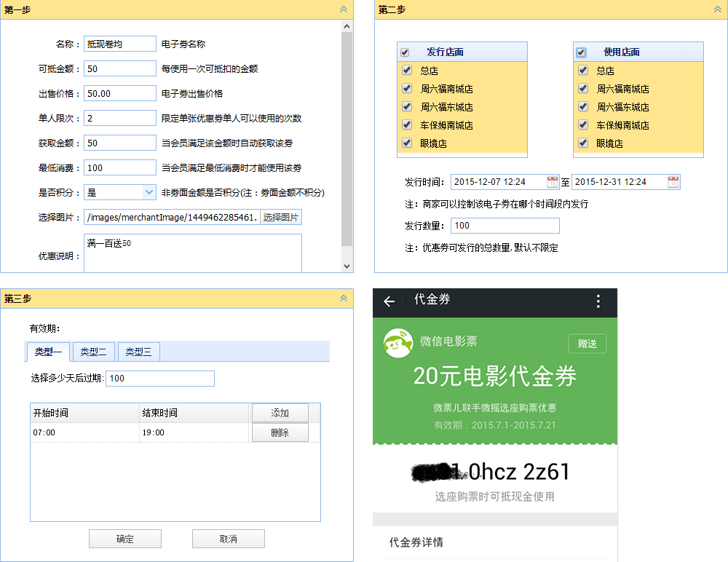Viewport: 728px width, 562px height.
Task: Switch to the 类型二 tab
Action: point(93,352)
